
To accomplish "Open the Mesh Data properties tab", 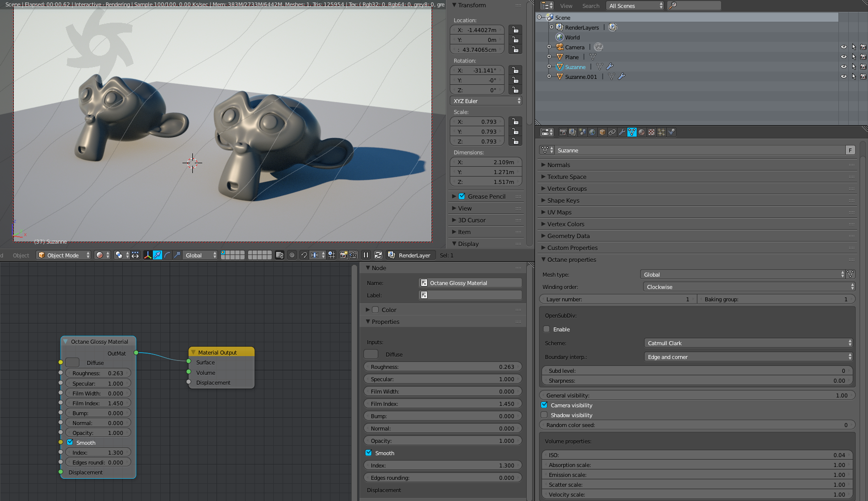I will (x=632, y=132).
